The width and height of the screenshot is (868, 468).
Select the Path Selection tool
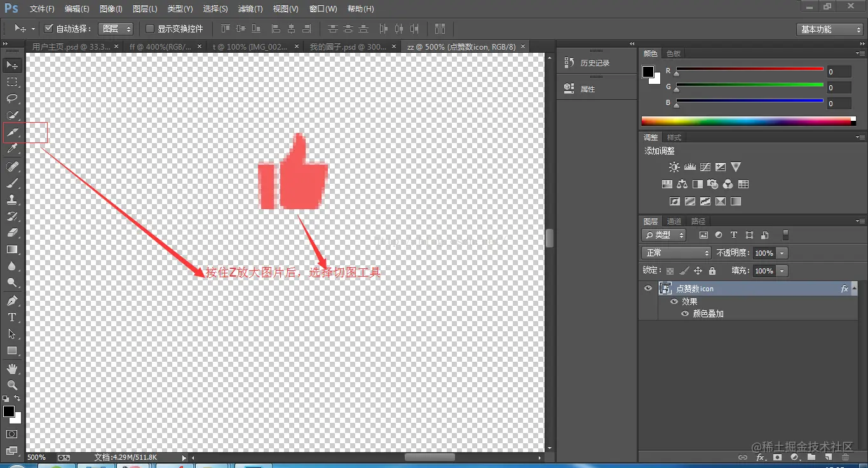point(12,334)
